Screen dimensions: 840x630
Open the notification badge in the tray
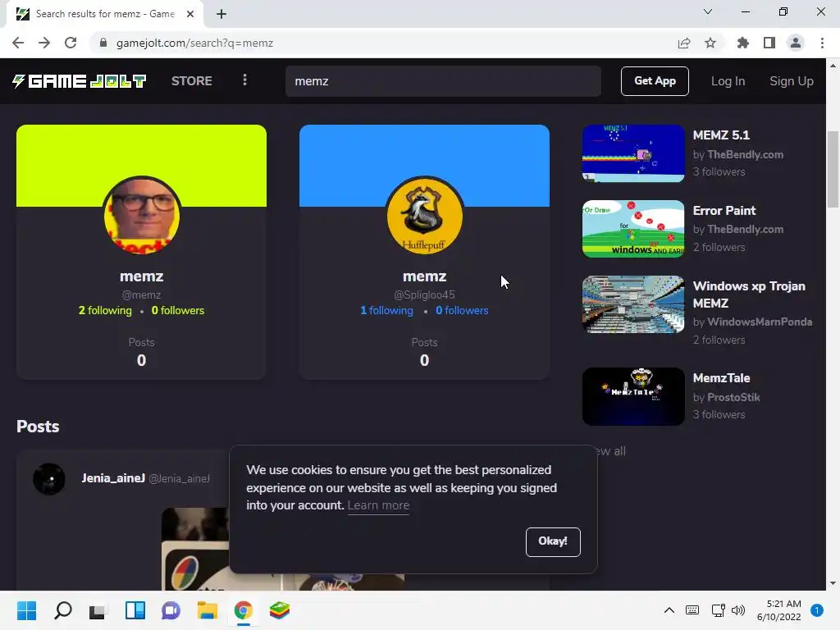click(x=817, y=609)
